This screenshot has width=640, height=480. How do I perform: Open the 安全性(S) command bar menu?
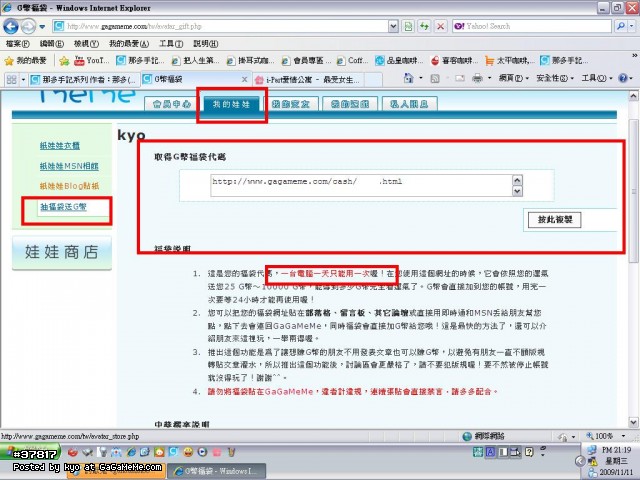[x=555, y=78]
